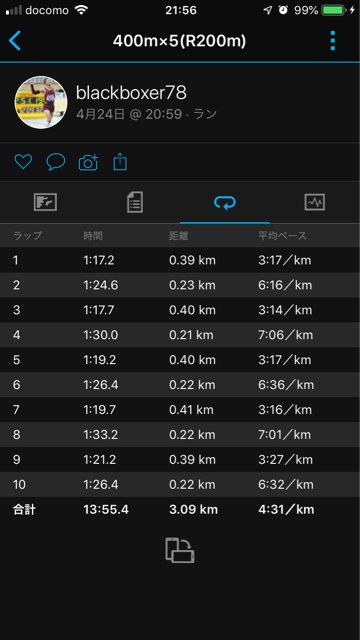Screen dimensions: 360x640
Task: Open the three-dot more options menu
Action: pos(333,41)
